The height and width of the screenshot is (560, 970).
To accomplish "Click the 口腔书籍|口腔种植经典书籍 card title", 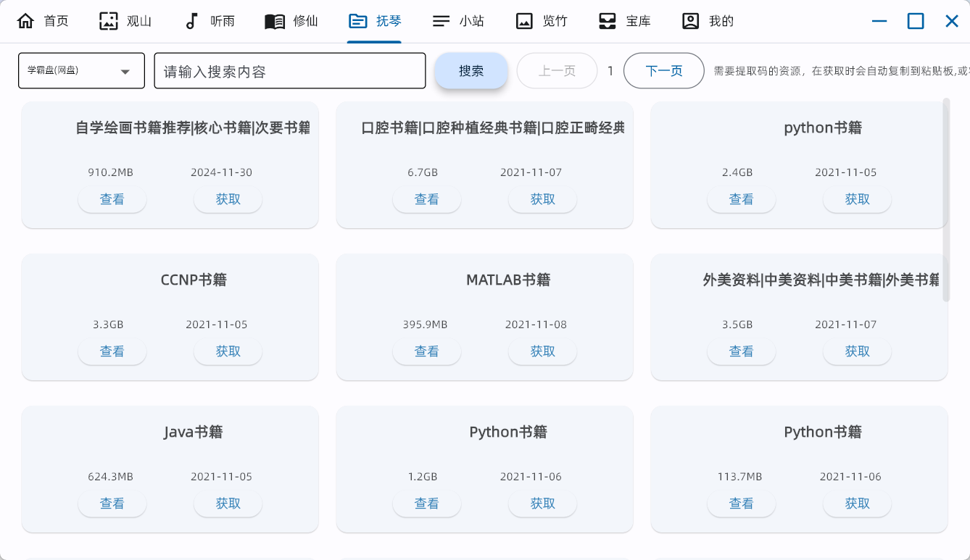I will tap(493, 128).
